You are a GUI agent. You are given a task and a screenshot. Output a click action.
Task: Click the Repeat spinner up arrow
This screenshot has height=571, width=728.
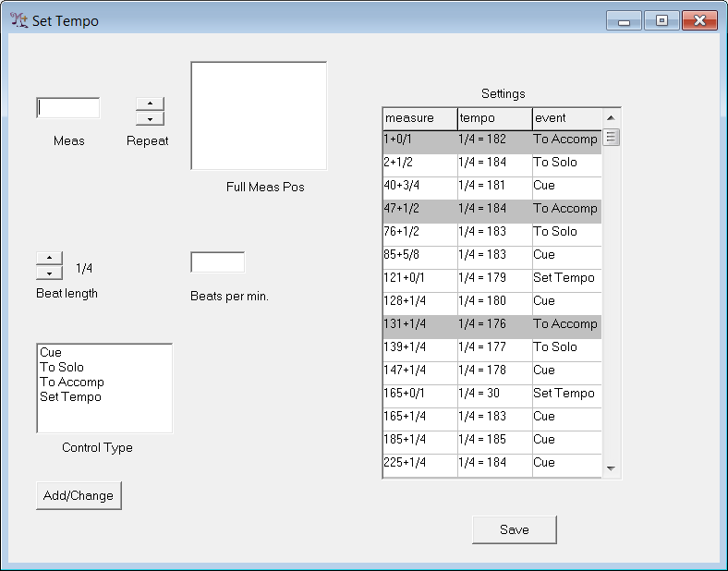click(x=150, y=103)
